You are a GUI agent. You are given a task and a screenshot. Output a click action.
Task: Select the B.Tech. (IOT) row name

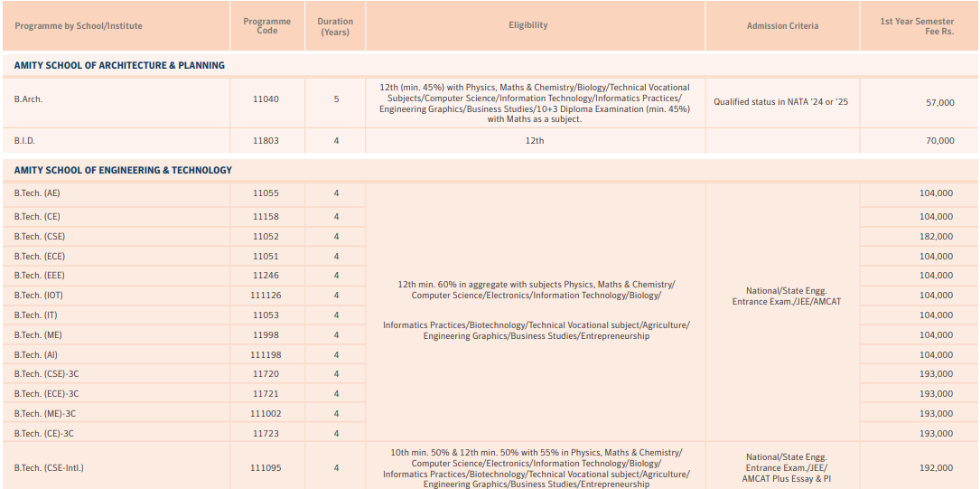(39, 296)
